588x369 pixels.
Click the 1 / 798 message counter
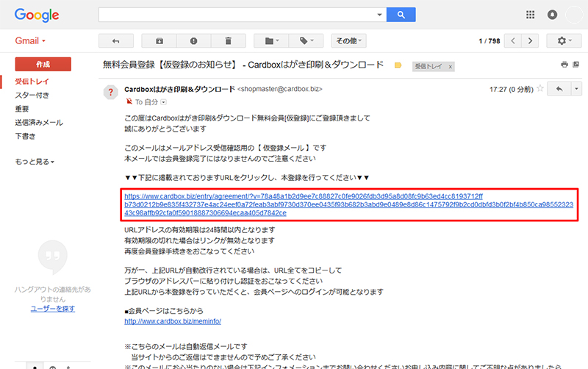click(490, 41)
